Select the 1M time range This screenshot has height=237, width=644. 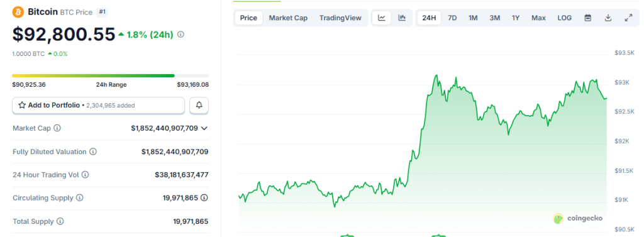473,18
